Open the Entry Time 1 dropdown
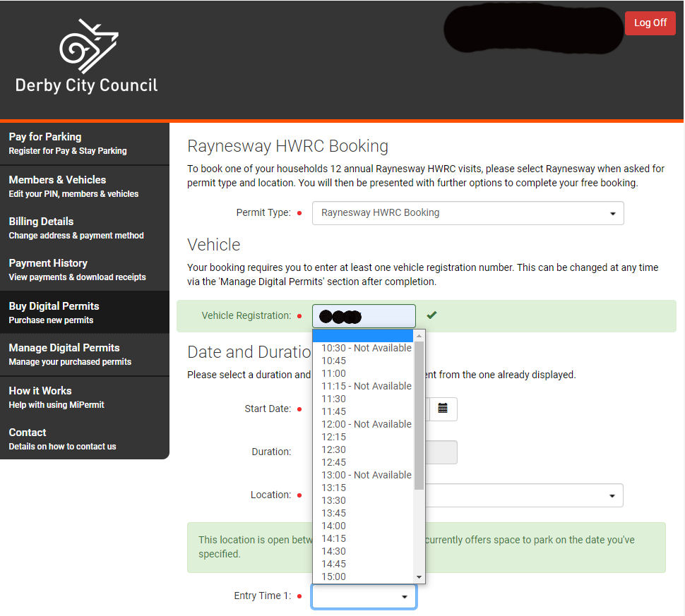 [x=364, y=596]
